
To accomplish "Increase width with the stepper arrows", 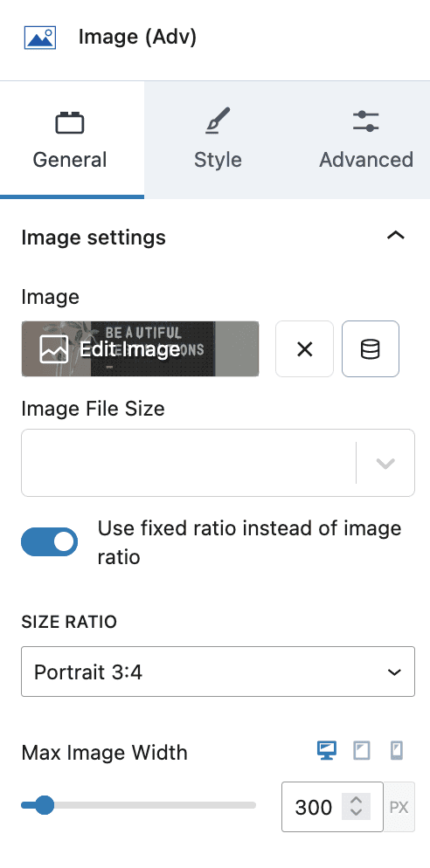I will 356,801.
